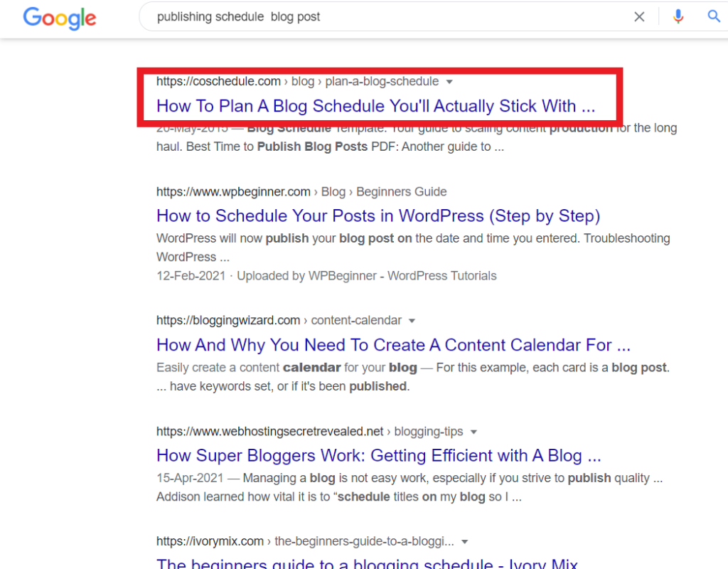Open 'How Super Bloggers Work' search result

[x=379, y=455]
